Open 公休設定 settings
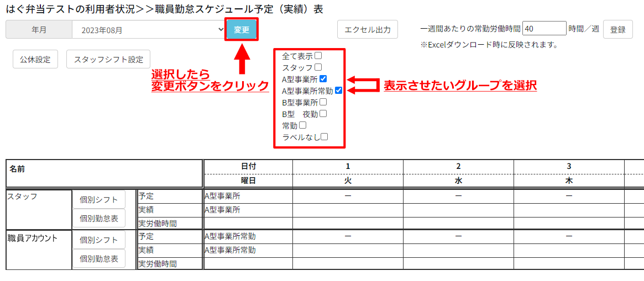 (x=35, y=60)
